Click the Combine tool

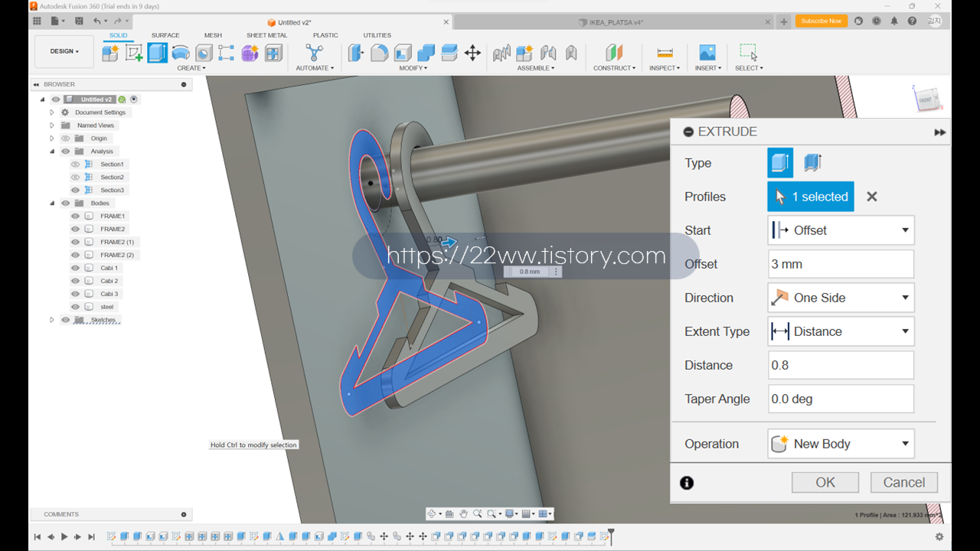(x=426, y=53)
